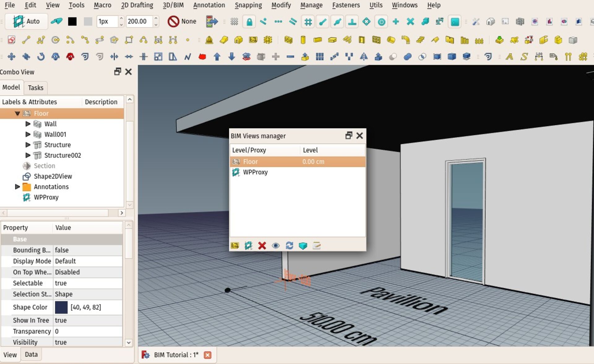The height and width of the screenshot is (364, 594).
Task: Toggle the snap grid button
Action: (308, 22)
